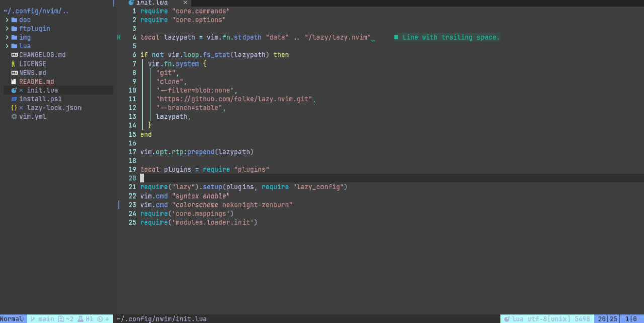The image size is (644, 323).
Task: Click the git modified marker beside init.lua
Action: (x=21, y=90)
